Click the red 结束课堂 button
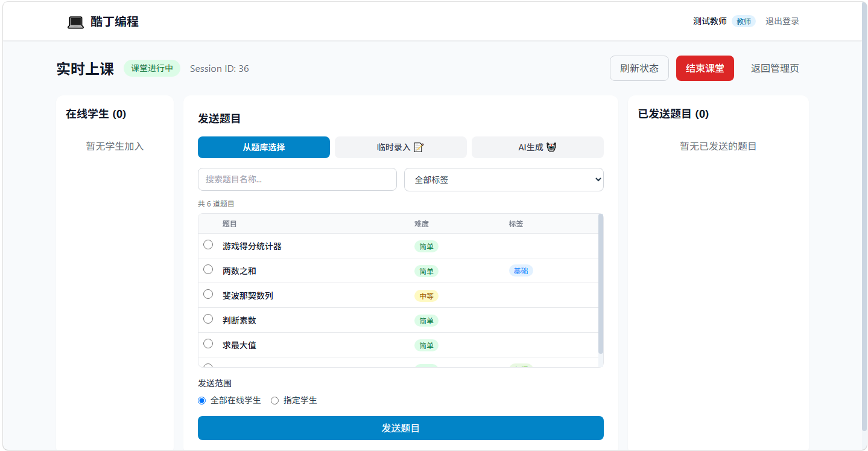Image resolution: width=868 pixels, height=451 pixels. pos(705,68)
